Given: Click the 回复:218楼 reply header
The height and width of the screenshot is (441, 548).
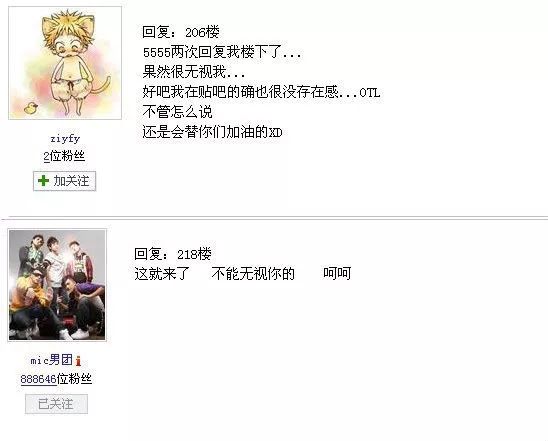Looking at the screenshot, I should pyautogui.click(x=173, y=254).
